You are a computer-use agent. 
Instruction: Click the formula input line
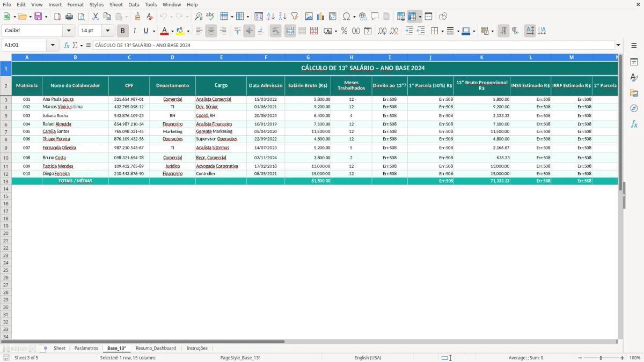(354, 45)
